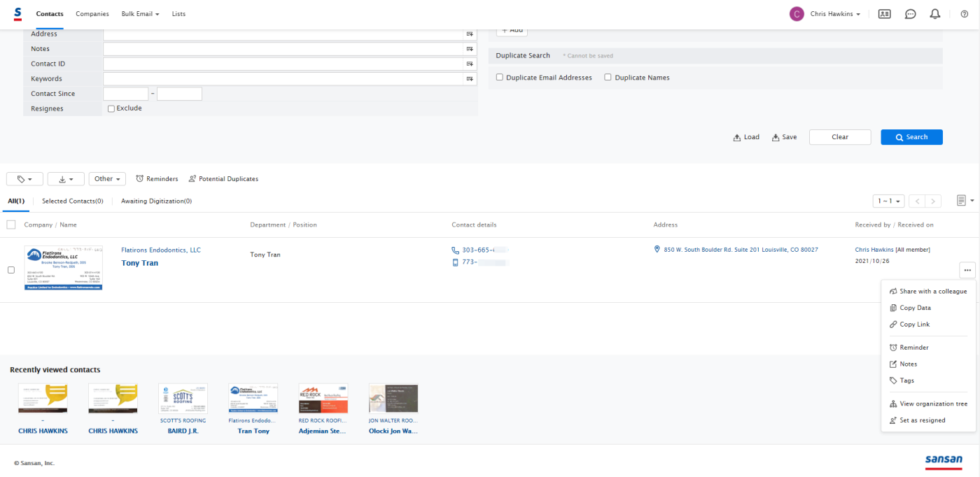Image resolution: width=980 pixels, height=477 pixels.
Task: Load a saved search condition
Action: pos(746,137)
